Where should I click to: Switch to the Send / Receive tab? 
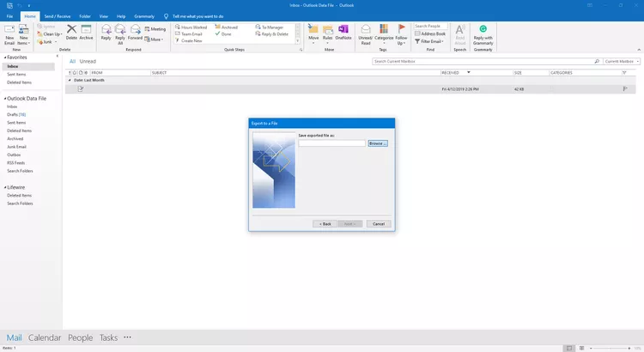coord(58,16)
